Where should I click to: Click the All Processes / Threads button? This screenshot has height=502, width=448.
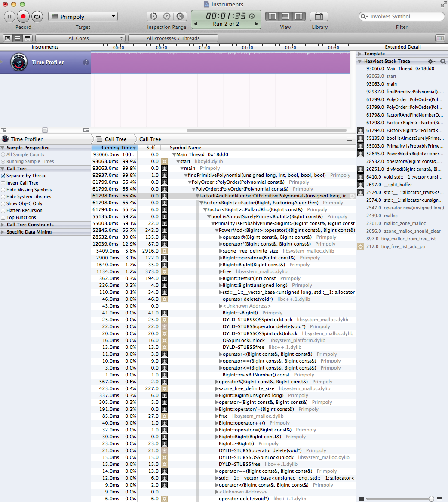point(173,38)
